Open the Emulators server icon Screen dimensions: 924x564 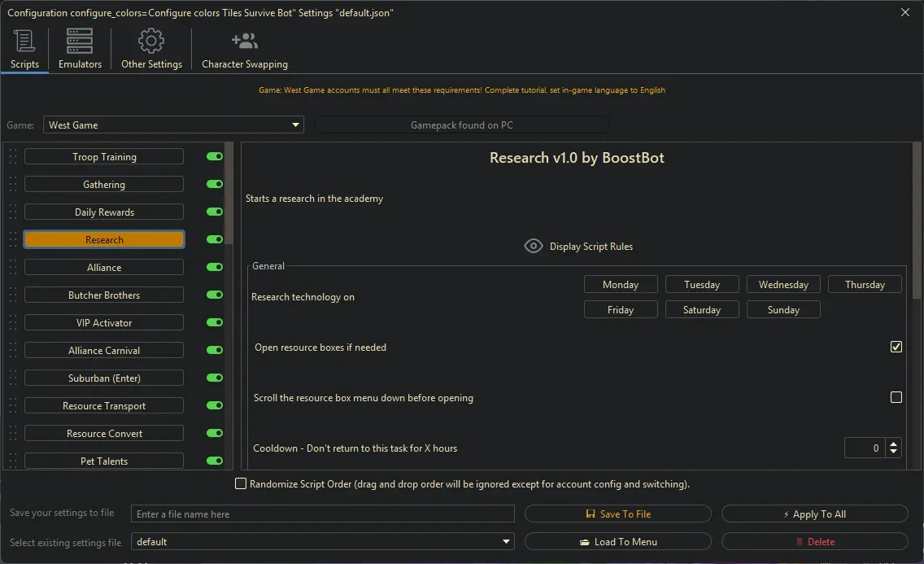(x=80, y=41)
